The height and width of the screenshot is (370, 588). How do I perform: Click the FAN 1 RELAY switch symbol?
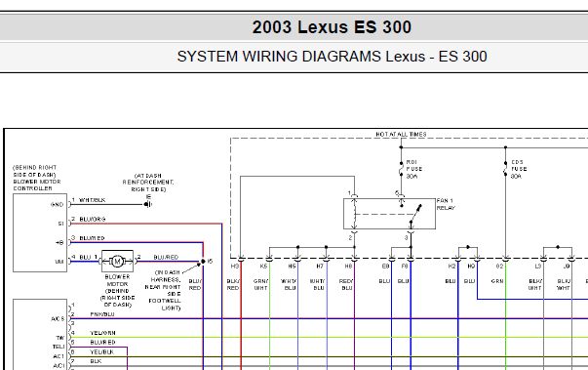(x=415, y=214)
